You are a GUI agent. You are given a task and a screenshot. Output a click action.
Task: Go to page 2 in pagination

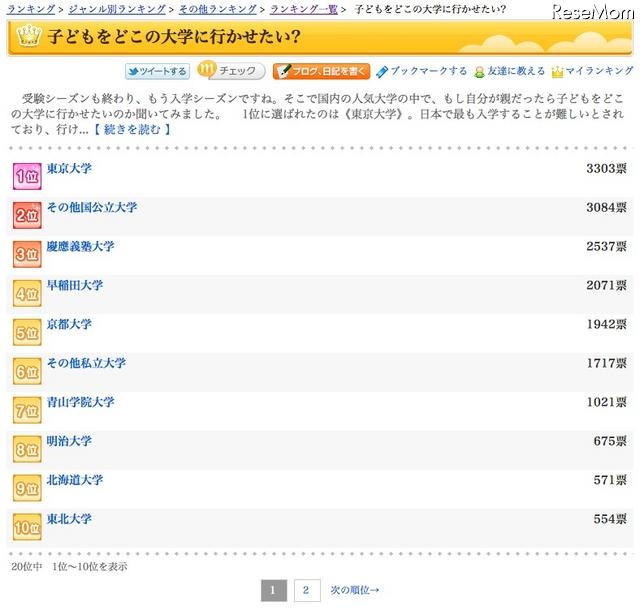pos(307,591)
